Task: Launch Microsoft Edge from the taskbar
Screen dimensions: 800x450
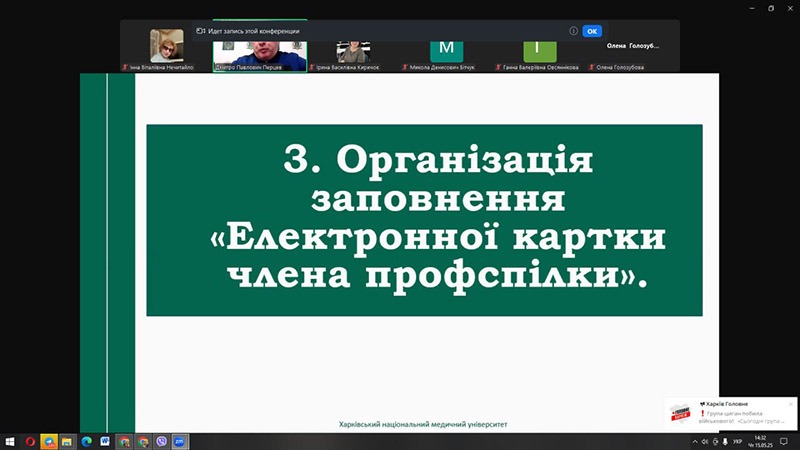Action: (86, 441)
